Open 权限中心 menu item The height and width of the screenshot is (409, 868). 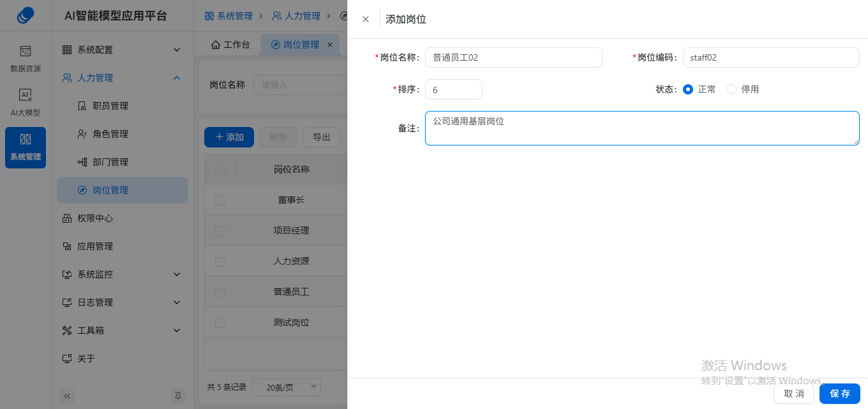123,218
